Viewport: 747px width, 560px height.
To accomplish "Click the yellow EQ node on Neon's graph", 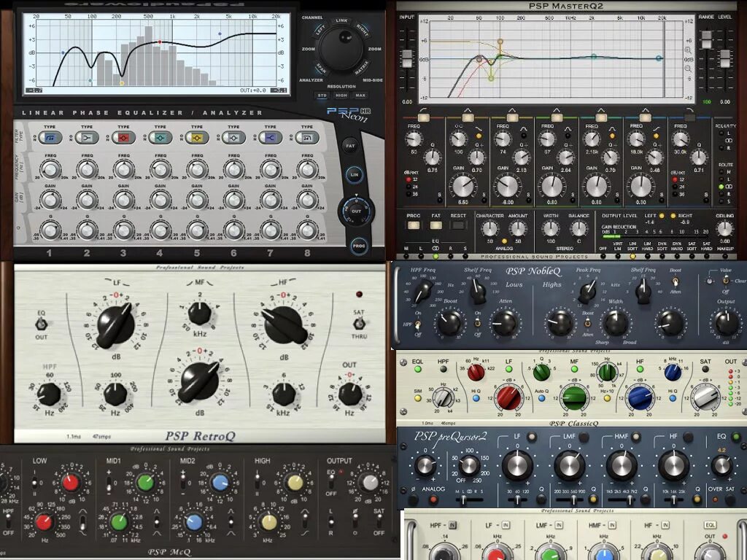I will (122, 83).
